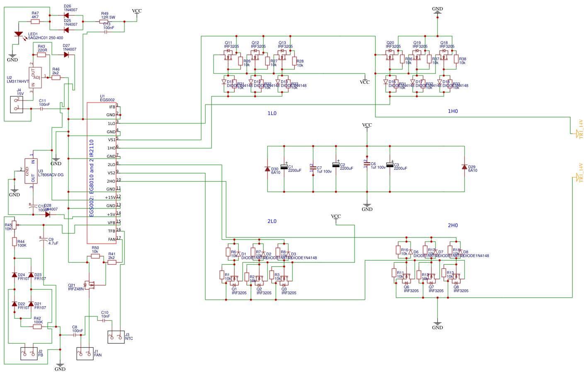The image size is (588, 376).
Task: Select the 2HO net label text
Action: (x=453, y=225)
